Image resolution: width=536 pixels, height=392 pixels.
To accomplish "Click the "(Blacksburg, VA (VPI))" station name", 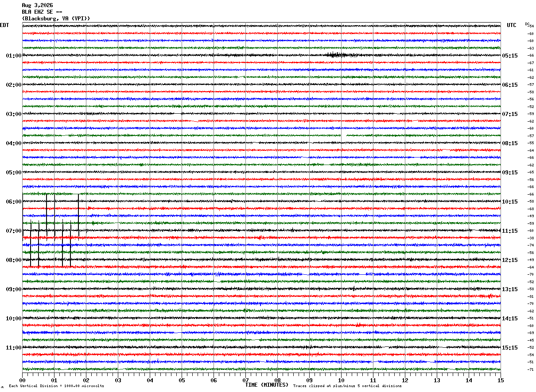I will (x=56, y=19).
